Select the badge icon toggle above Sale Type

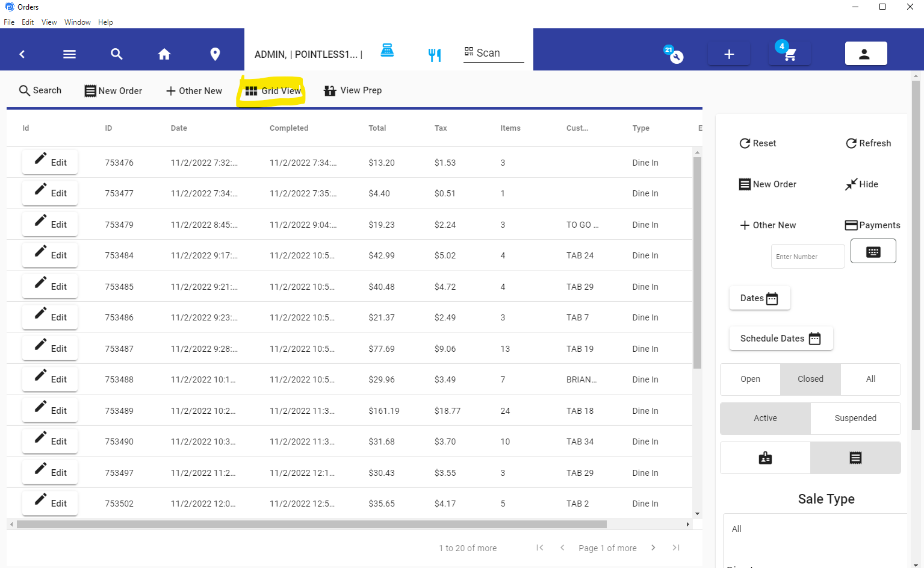click(765, 458)
